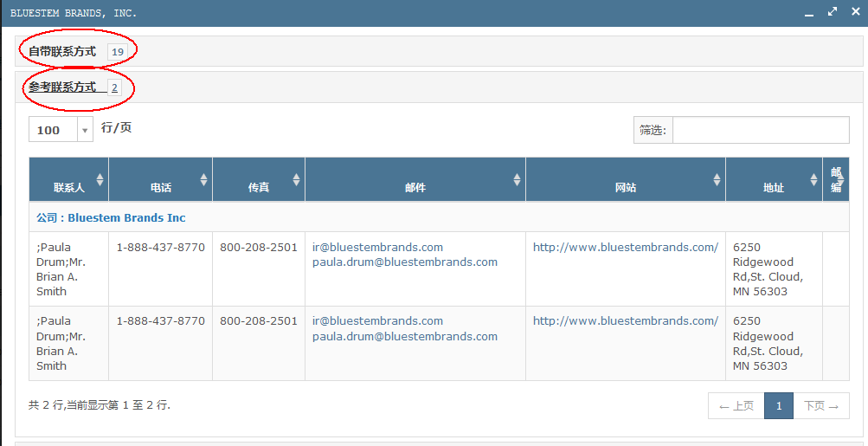This screenshot has width=868, height=446.
Task: Minimize the Bluestem Brands panel
Action: pos(809,13)
